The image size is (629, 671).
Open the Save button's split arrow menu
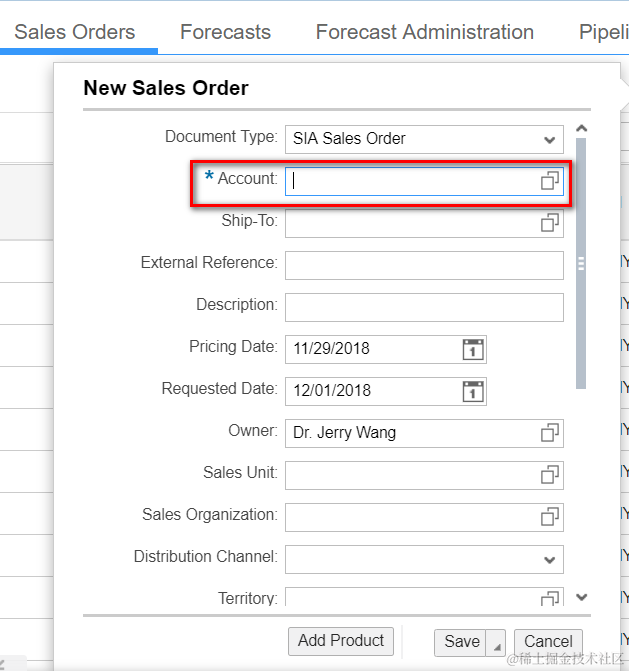(496, 642)
